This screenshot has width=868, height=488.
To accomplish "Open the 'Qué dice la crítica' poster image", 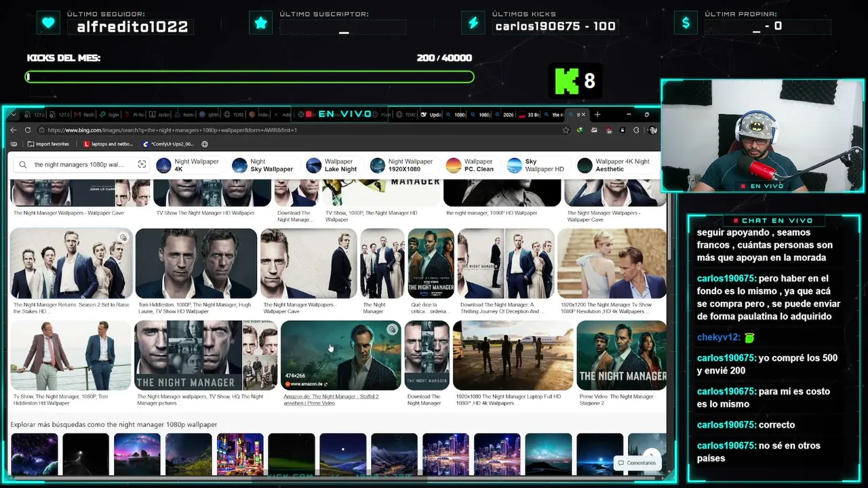I will coord(431,264).
